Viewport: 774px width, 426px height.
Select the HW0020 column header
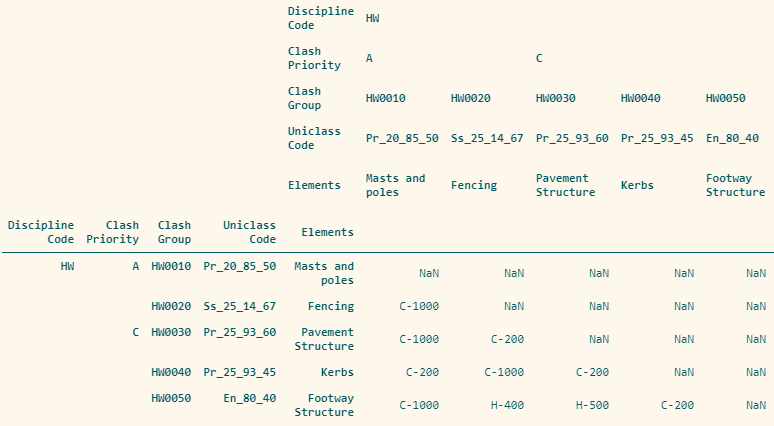470,98
